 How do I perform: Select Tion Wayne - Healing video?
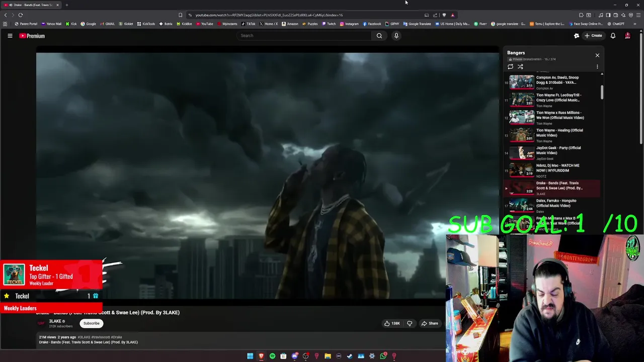click(552, 135)
